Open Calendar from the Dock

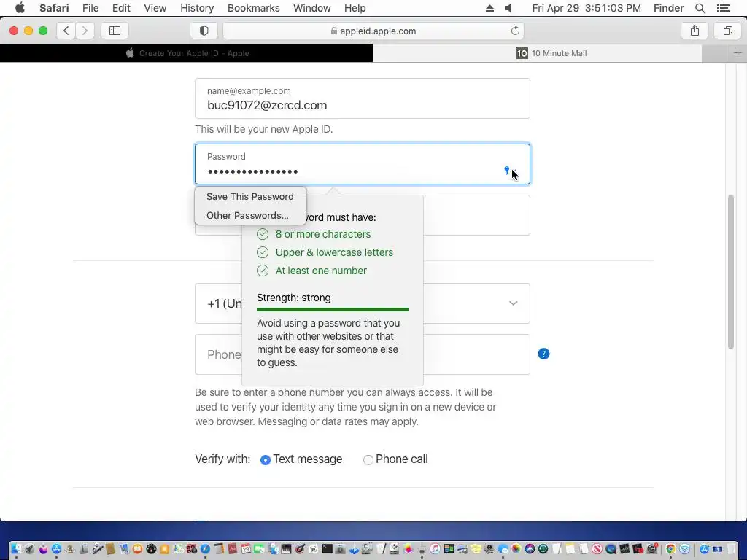point(245,548)
